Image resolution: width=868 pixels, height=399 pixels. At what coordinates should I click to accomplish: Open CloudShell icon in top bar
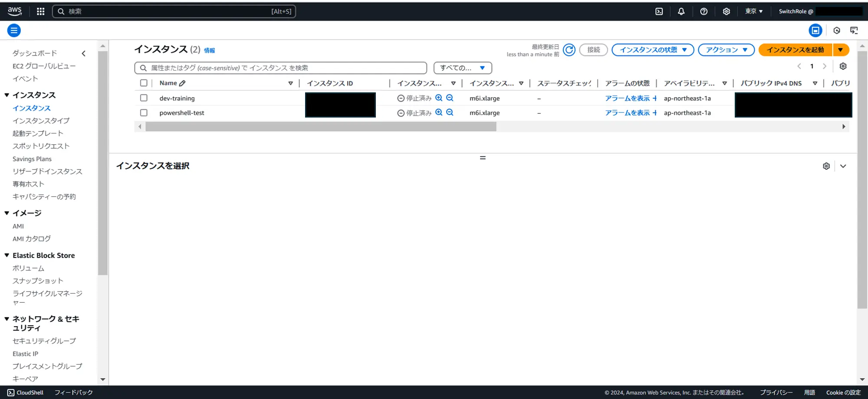(x=659, y=11)
